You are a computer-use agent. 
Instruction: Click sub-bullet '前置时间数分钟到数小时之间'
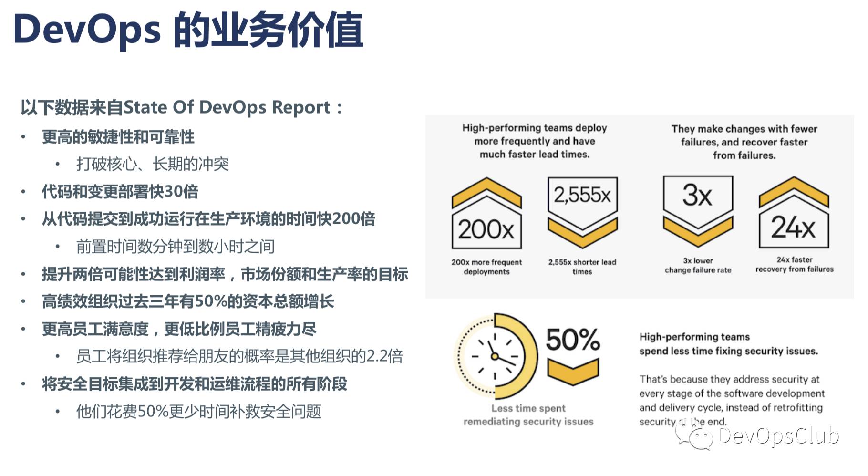coord(176,247)
